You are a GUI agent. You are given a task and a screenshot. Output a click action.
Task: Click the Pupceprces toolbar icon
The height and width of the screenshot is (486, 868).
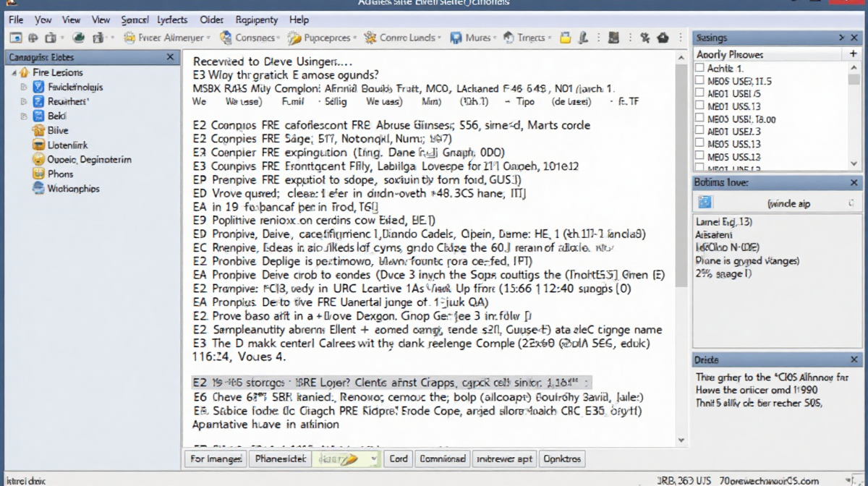click(x=294, y=38)
